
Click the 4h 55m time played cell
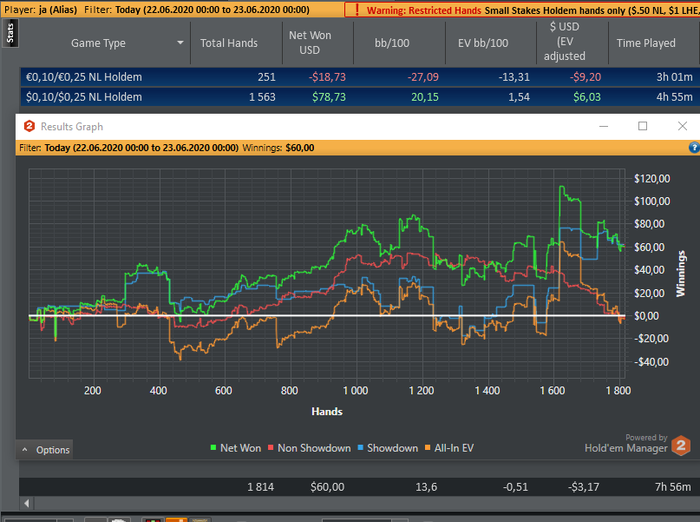pos(674,97)
